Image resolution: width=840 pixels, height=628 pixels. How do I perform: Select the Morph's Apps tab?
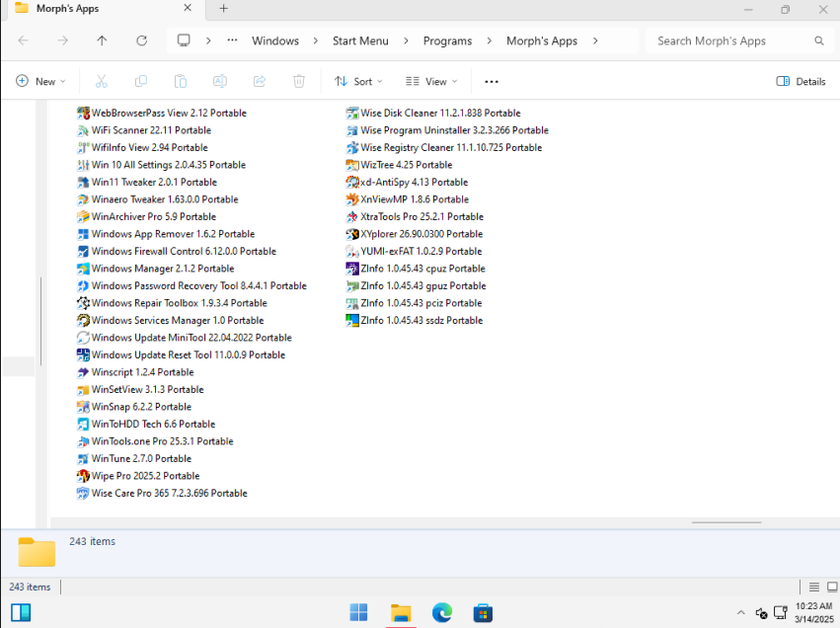(104, 9)
